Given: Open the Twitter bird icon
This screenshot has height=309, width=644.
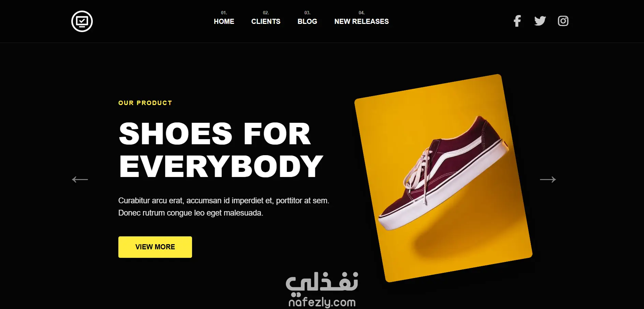Looking at the screenshot, I should [540, 21].
